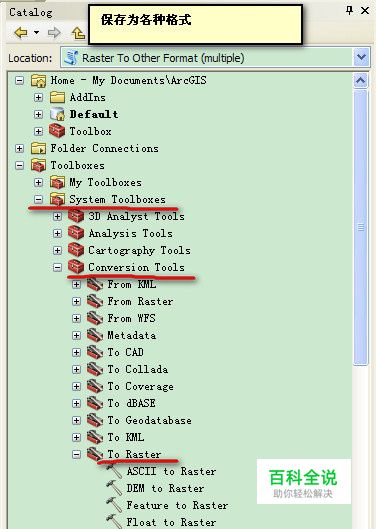Collapse Conversion Tools
376x529 pixels.
58,267
